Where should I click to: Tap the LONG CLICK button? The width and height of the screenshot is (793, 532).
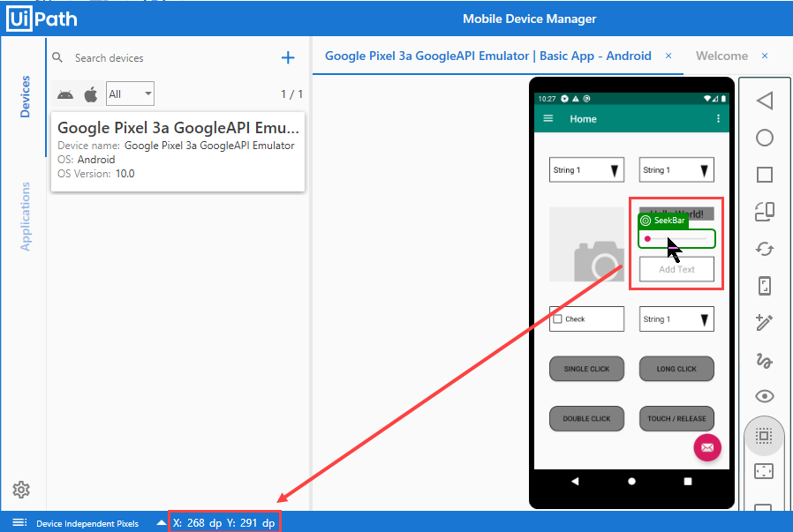coord(676,369)
